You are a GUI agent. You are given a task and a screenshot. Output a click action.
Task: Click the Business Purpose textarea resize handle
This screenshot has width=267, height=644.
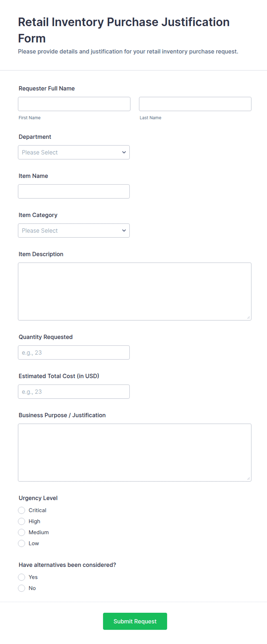tap(248, 479)
